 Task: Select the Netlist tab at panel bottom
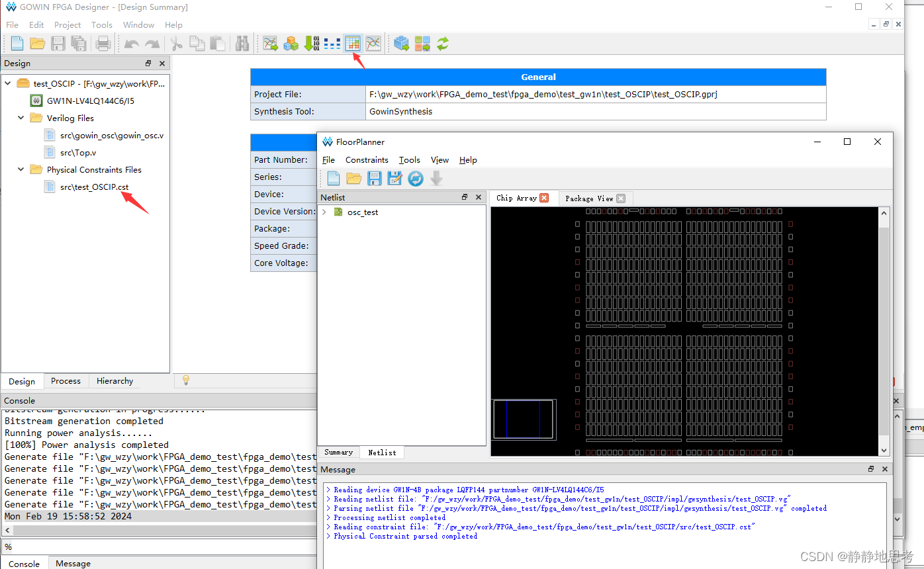pos(382,453)
